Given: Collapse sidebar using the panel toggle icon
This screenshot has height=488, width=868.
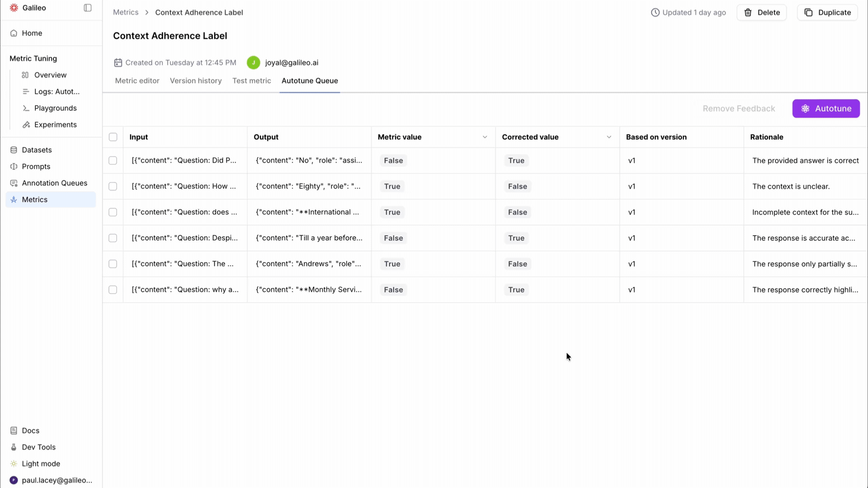Looking at the screenshot, I should (88, 8).
